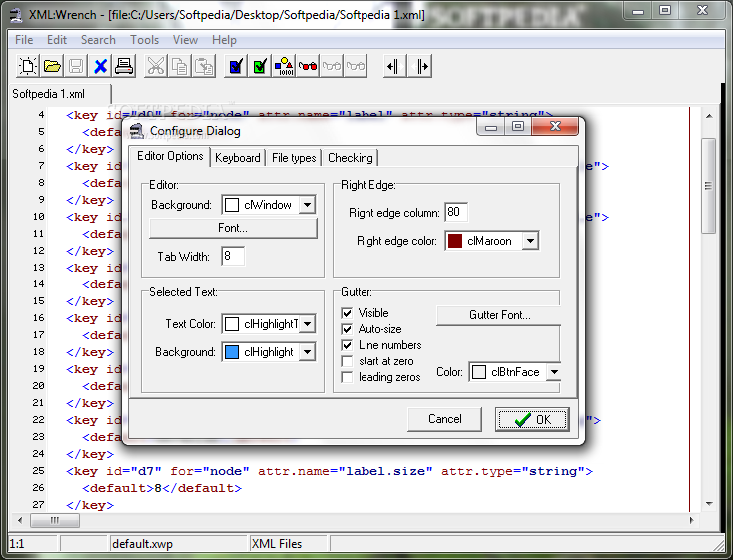The width and height of the screenshot is (733, 560).
Task: Click the last grayed glasses icon
Action: [356, 66]
